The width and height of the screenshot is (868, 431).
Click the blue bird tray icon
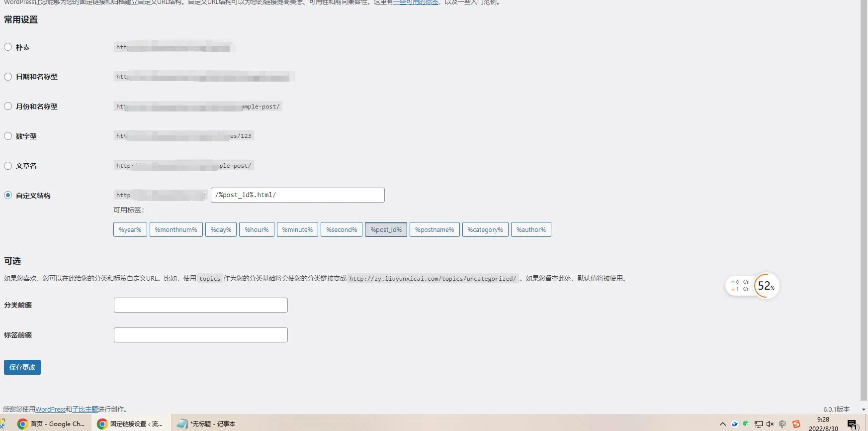(x=734, y=424)
